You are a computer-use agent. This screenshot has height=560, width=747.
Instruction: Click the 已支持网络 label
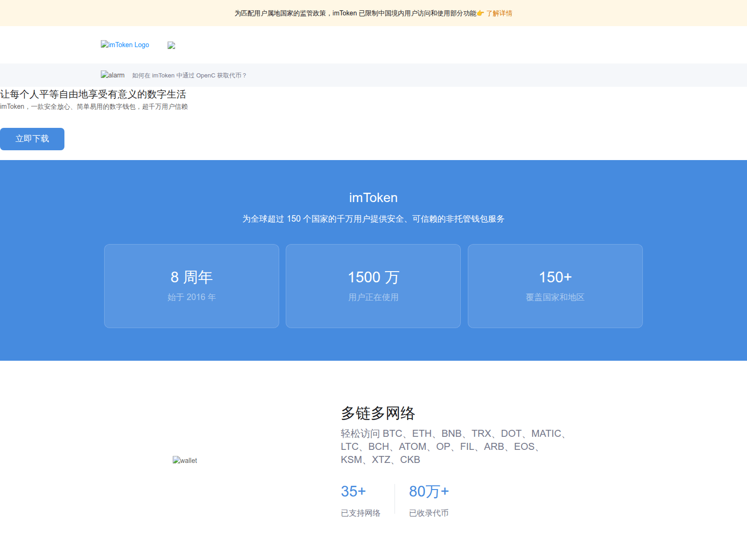point(360,513)
